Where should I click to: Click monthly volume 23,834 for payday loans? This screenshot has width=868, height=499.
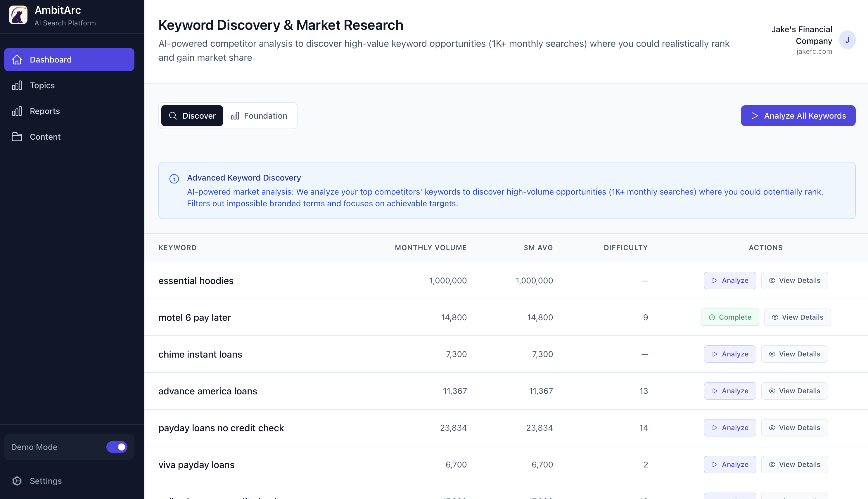[453, 428]
